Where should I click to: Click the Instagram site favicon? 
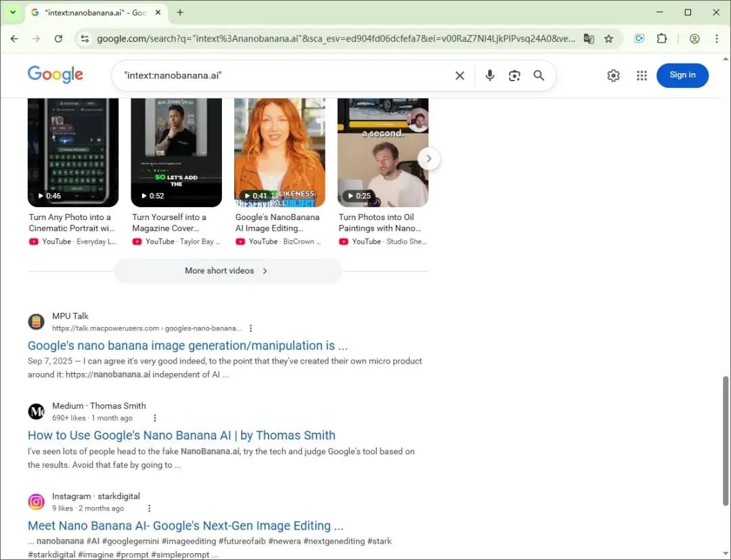click(x=37, y=502)
